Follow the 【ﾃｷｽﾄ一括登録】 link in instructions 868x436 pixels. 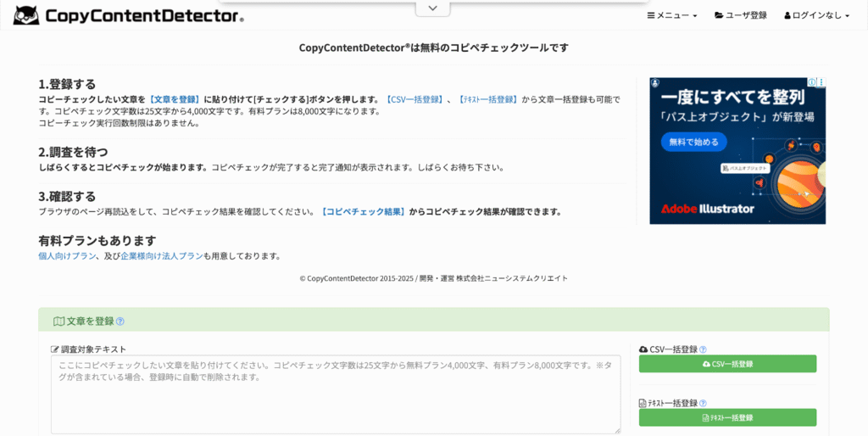pos(487,100)
